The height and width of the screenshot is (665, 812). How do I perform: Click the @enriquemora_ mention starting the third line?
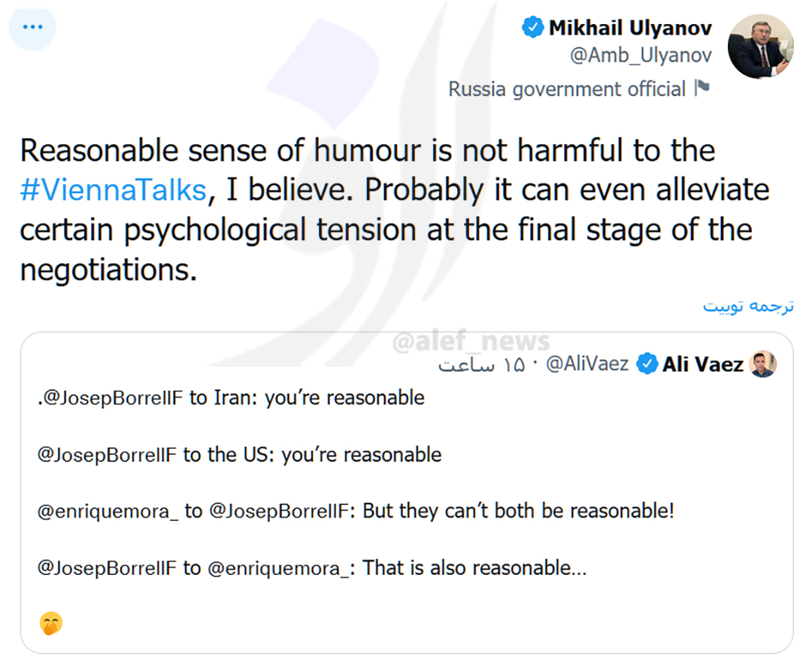coord(108,512)
